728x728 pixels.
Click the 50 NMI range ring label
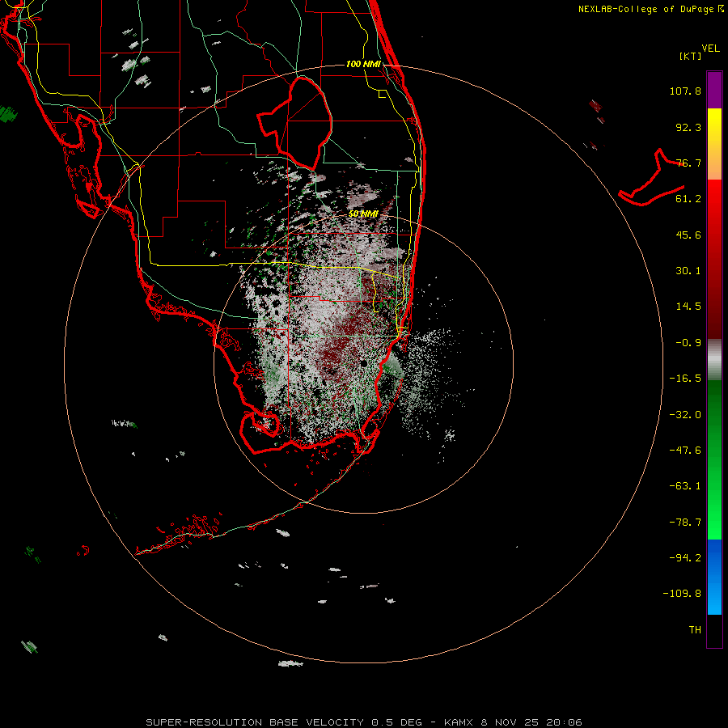point(363,214)
